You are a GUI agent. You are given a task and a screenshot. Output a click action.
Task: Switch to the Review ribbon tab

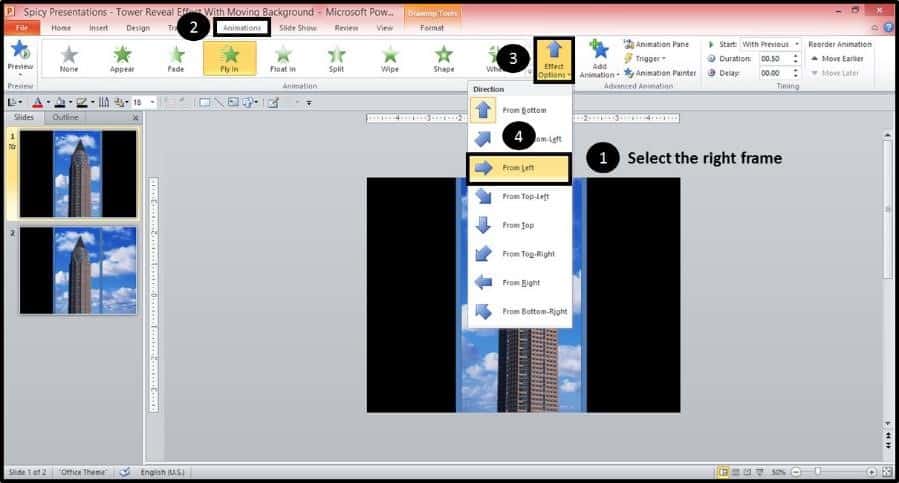tap(346, 28)
